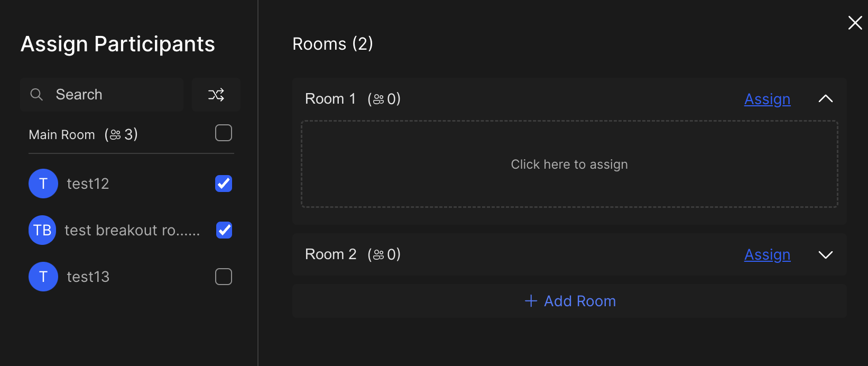
Task: Select the Main Room entry
Action: point(62,134)
